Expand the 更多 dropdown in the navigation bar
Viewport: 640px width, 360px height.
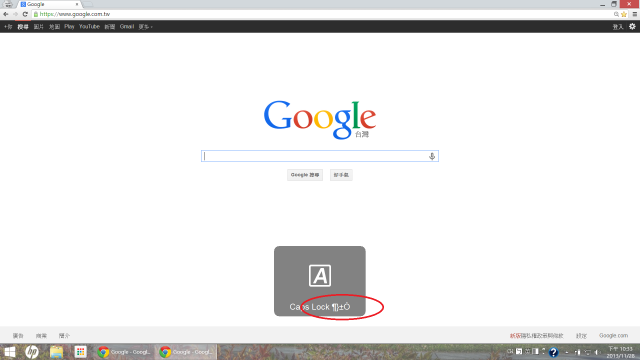[x=145, y=27]
